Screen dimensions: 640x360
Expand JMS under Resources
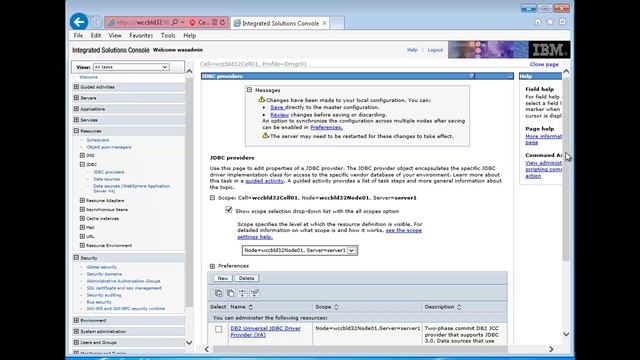[82, 156]
